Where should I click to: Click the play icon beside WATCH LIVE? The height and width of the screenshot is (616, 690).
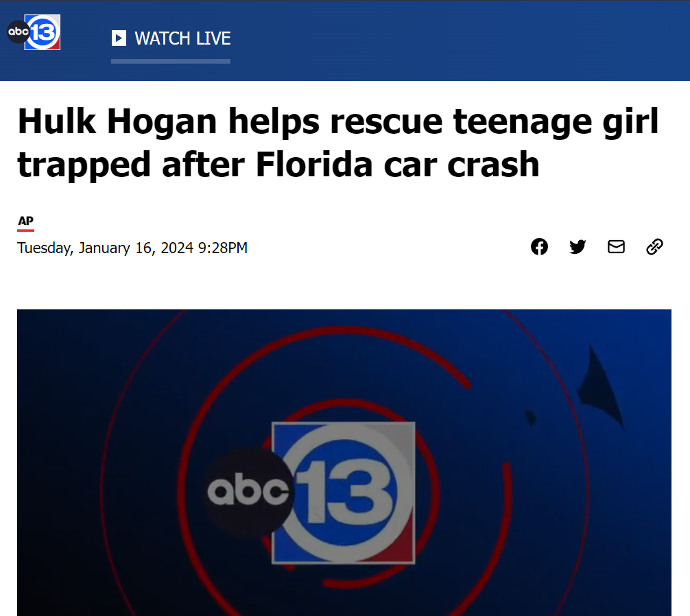(119, 38)
